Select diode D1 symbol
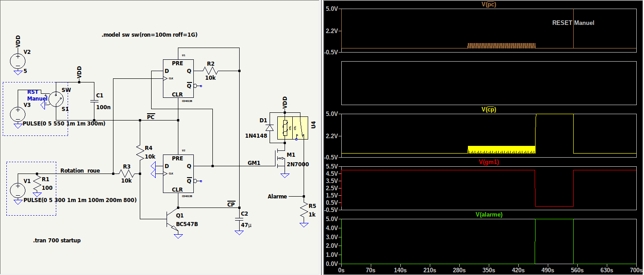Image resolution: width=644 pixels, height=275 pixels. click(270, 128)
